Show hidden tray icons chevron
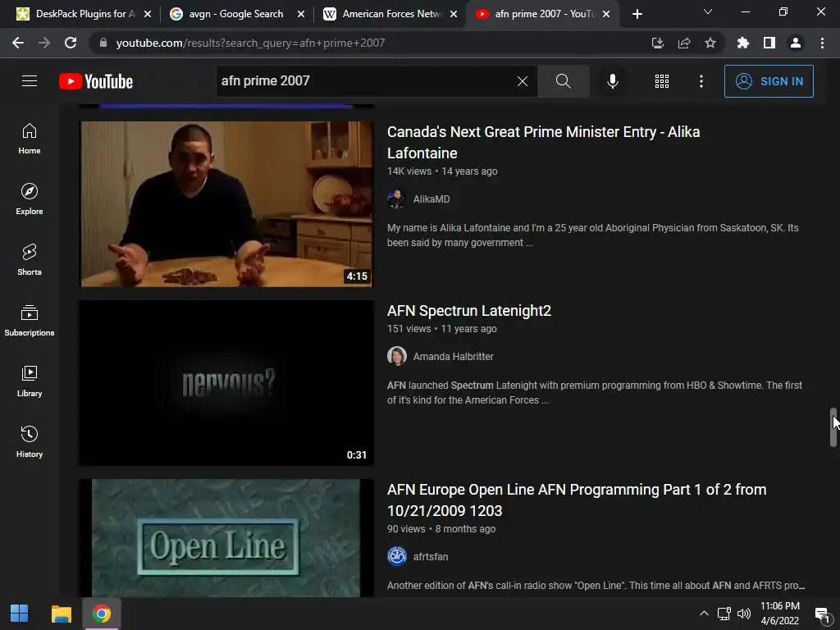Image resolution: width=840 pixels, height=630 pixels. point(704,614)
